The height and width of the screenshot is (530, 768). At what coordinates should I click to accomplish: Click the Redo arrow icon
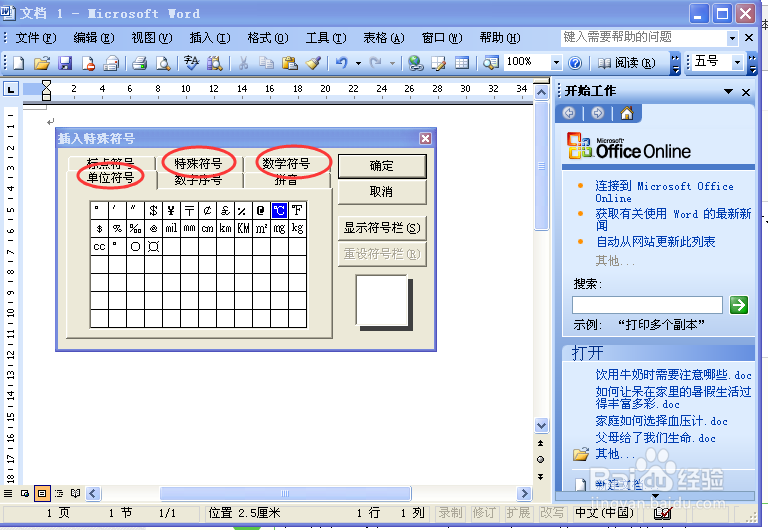pyautogui.click(x=376, y=63)
